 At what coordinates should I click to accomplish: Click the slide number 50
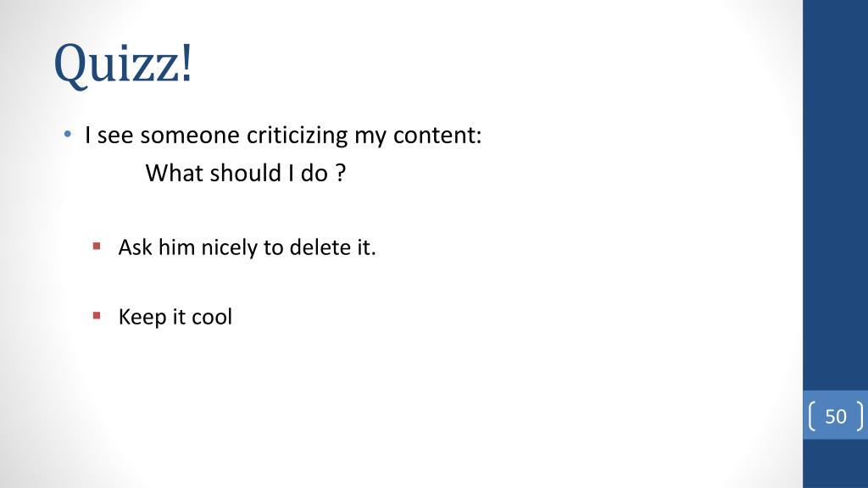point(836,416)
